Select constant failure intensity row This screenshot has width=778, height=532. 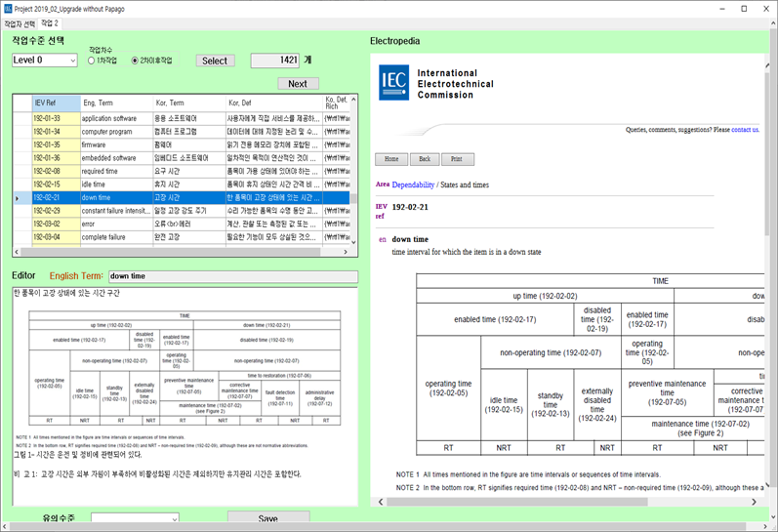pos(182,211)
